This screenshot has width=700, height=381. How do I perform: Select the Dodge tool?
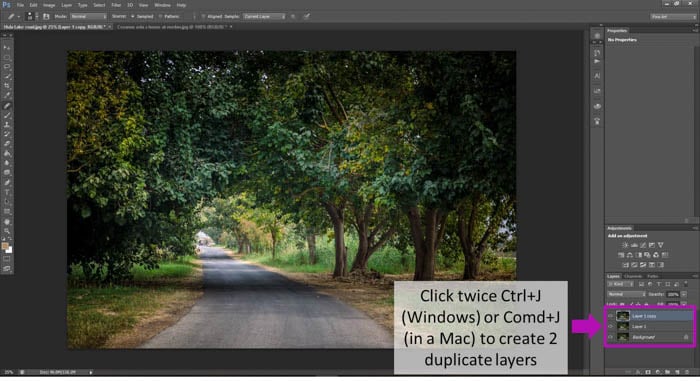click(x=7, y=172)
